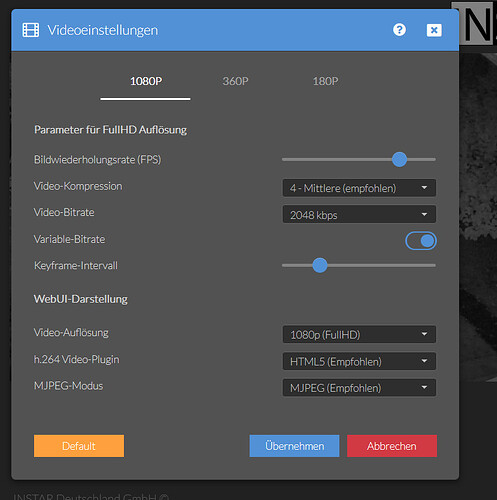The image size is (497, 500).
Task: Click the Bildwiederholungsrate (FPS) slider
Action: point(359,159)
